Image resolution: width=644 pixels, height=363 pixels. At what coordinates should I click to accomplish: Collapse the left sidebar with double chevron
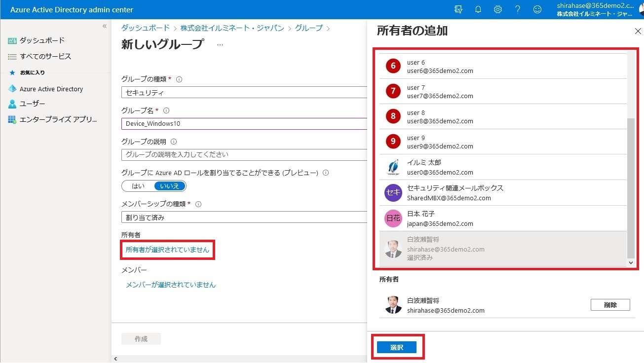pos(105,26)
